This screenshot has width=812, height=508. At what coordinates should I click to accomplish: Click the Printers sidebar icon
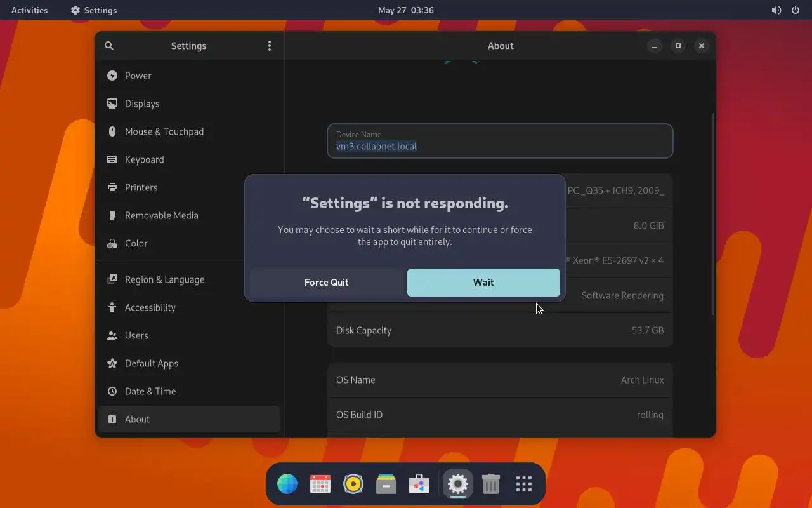click(112, 187)
